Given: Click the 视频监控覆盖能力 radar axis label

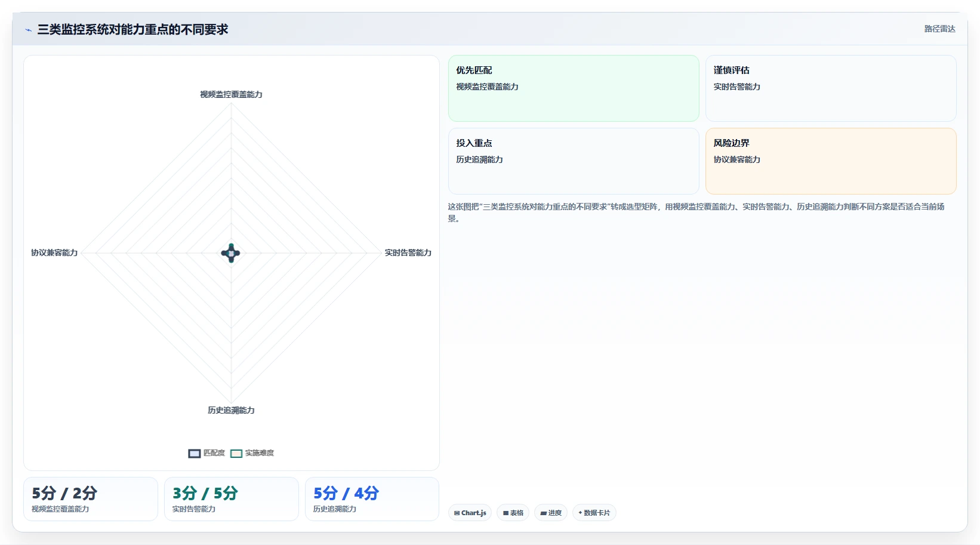Looking at the screenshot, I should click(231, 94).
